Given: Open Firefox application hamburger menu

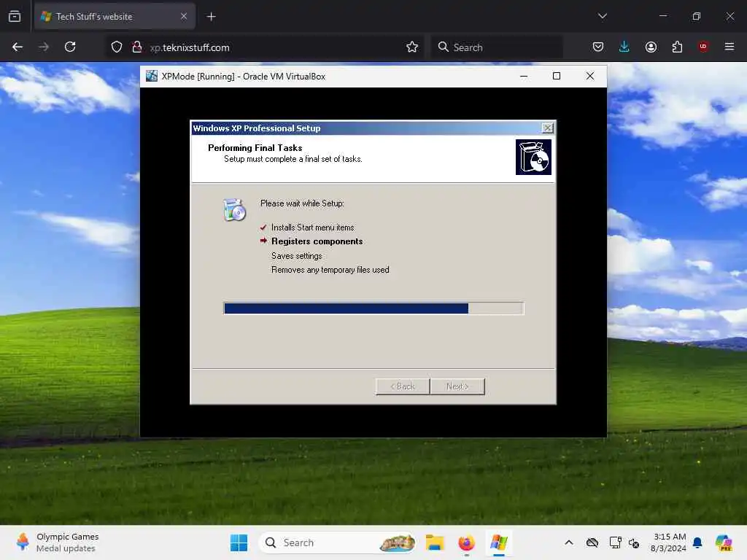Looking at the screenshot, I should (x=729, y=47).
